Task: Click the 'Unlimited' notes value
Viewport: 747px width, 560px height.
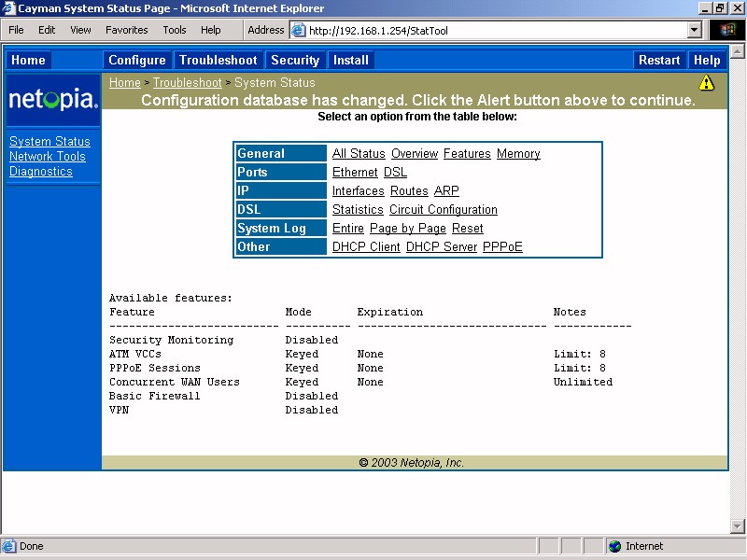Action: (x=583, y=382)
